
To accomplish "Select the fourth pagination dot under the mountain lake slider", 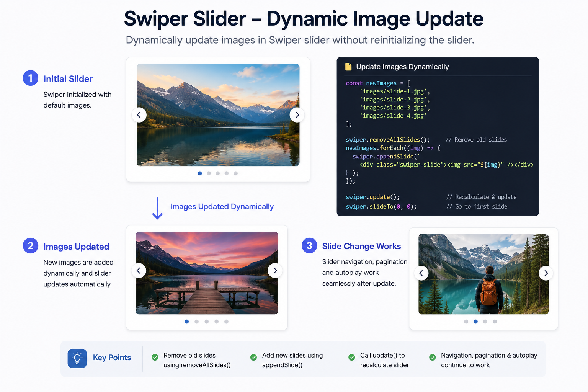I will (227, 173).
